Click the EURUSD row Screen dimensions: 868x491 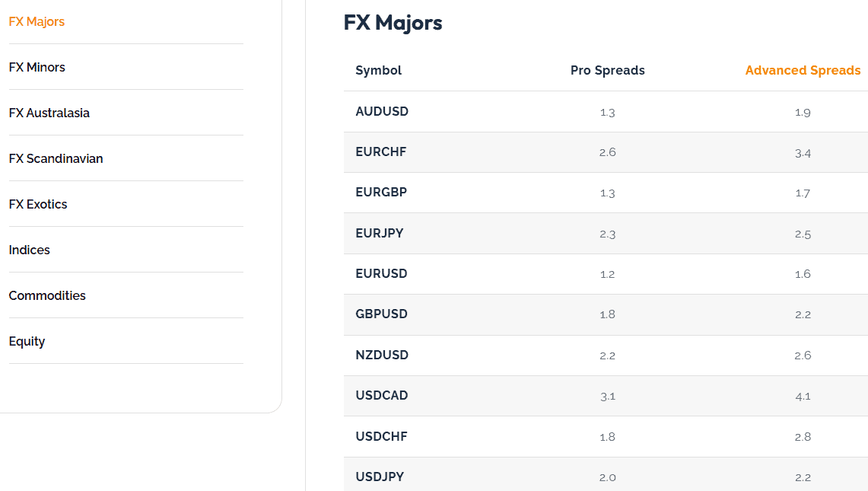380,274
